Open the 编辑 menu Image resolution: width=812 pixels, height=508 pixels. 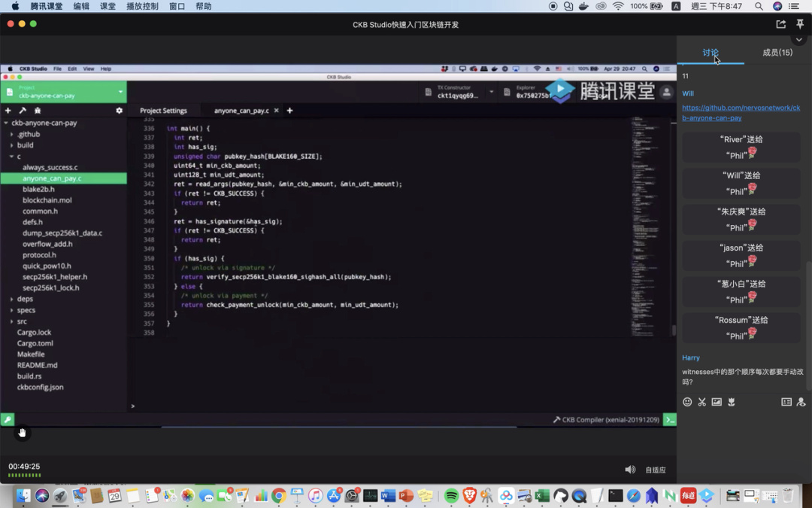pyautogui.click(x=80, y=6)
